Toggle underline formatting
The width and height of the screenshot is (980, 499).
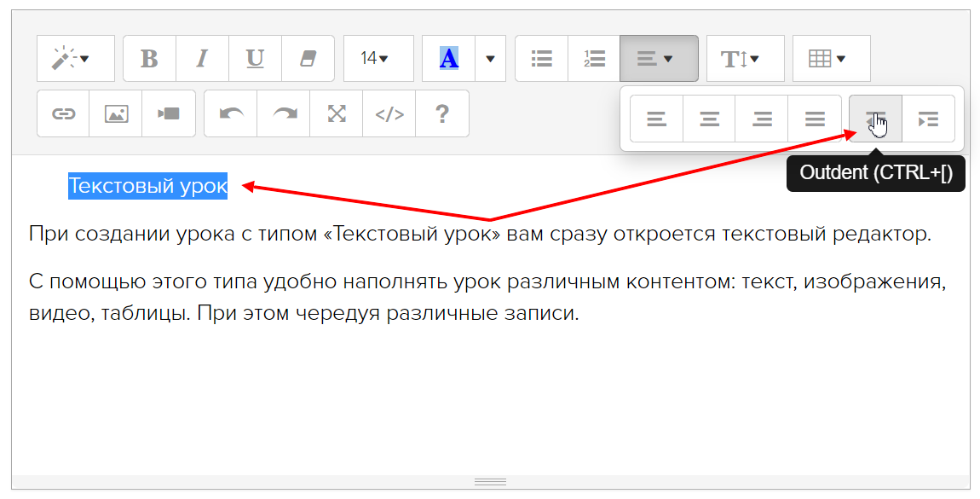pos(255,59)
